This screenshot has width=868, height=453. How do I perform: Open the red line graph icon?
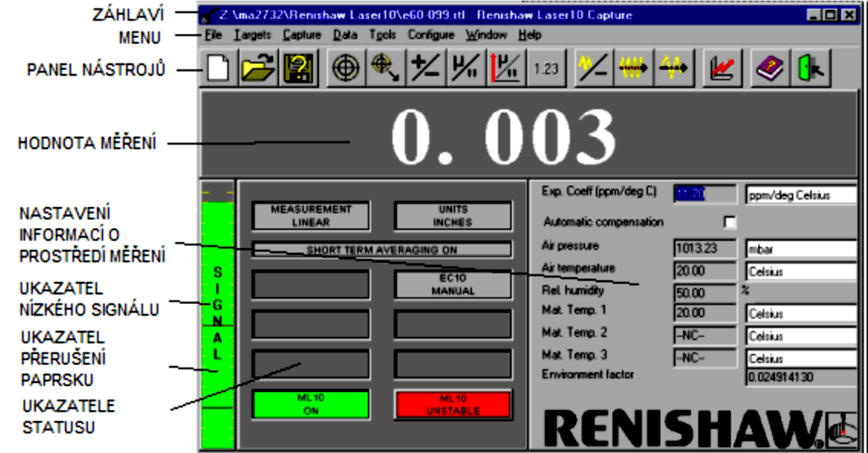click(x=722, y=68)
